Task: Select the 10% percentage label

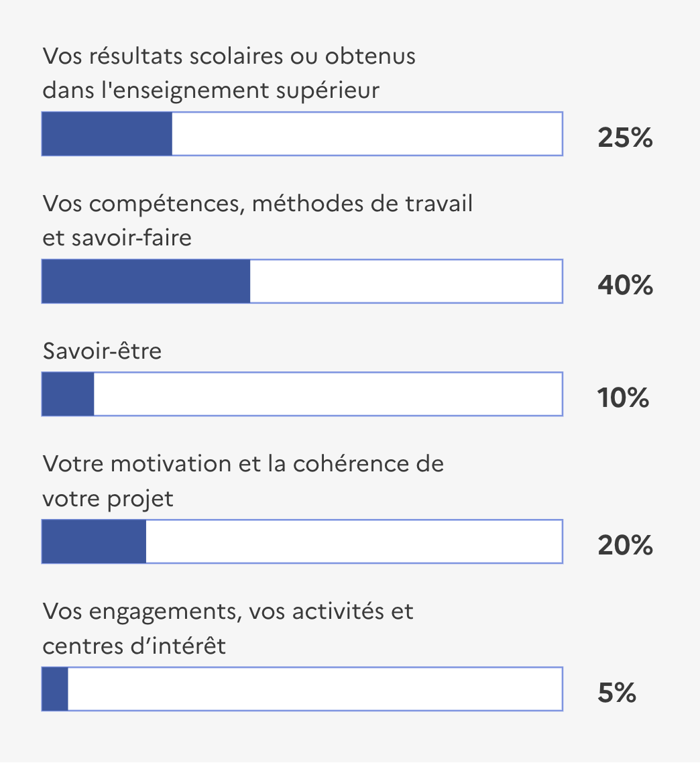Action: (x=623, y=398)
